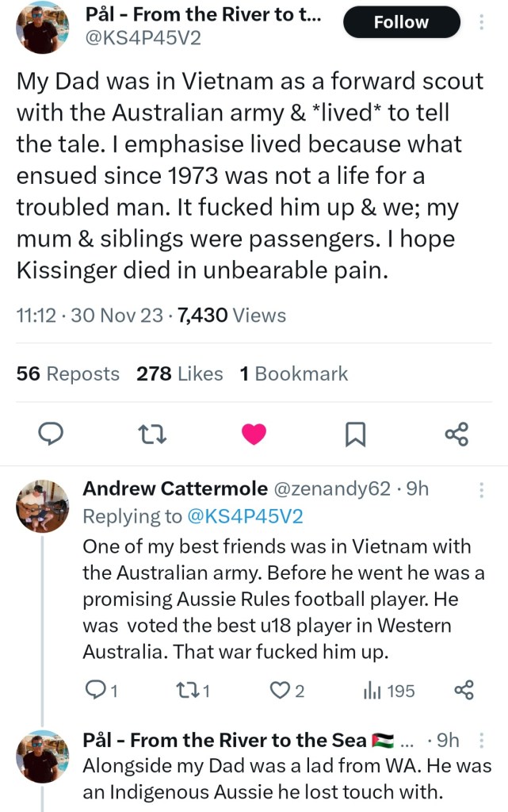
Task: Unlike the main tweet heart
Action: pyautogui.click(x=254, y=434)
